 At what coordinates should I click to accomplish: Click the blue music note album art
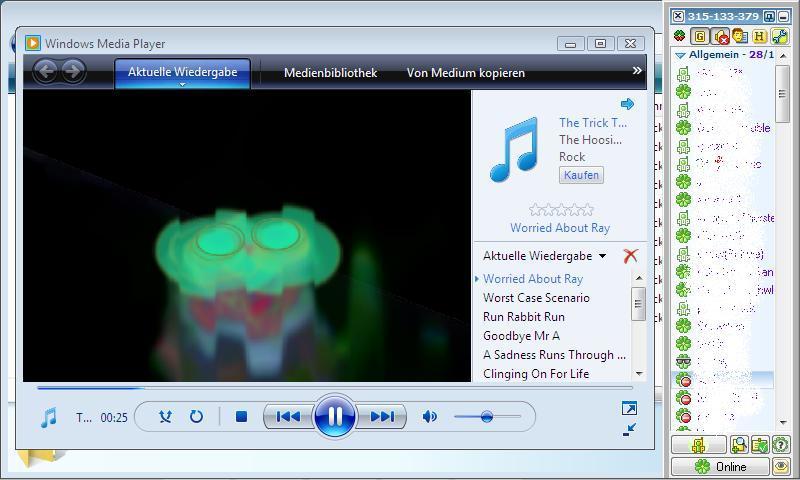[515, 149]
